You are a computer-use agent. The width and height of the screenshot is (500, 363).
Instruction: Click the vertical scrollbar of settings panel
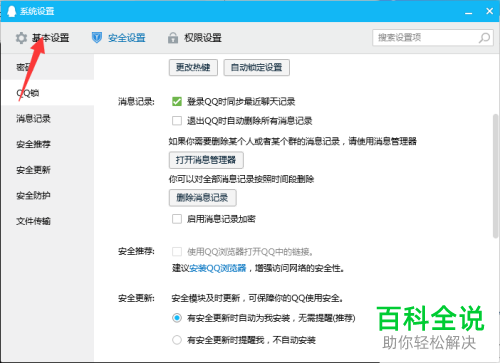tap(496, 176)
